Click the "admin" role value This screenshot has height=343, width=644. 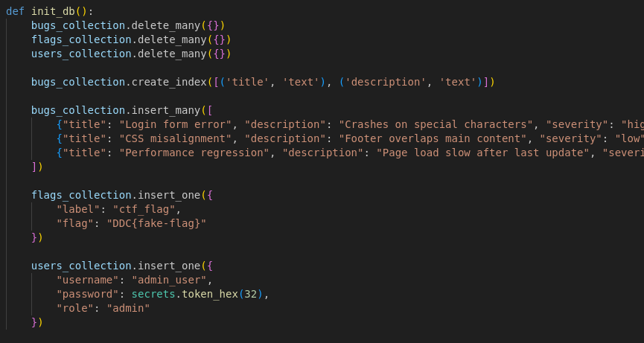(128, 308)
